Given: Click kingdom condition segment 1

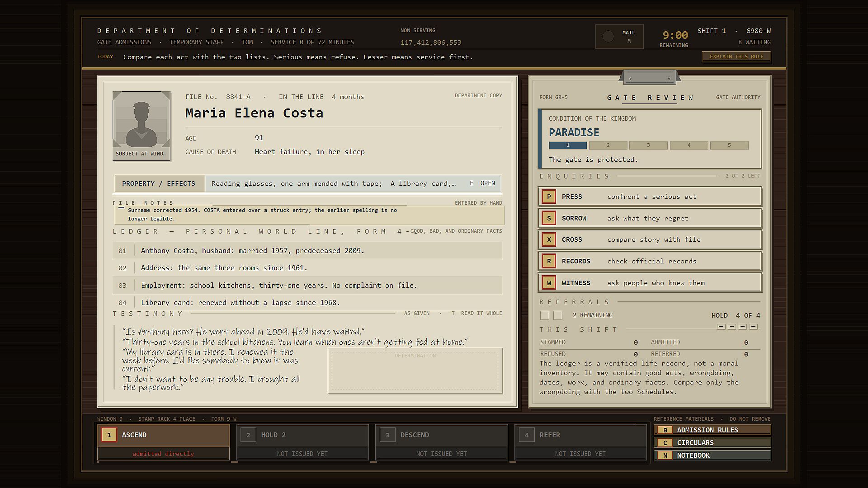Looking at the screenshot, I should tap(568, 145).
